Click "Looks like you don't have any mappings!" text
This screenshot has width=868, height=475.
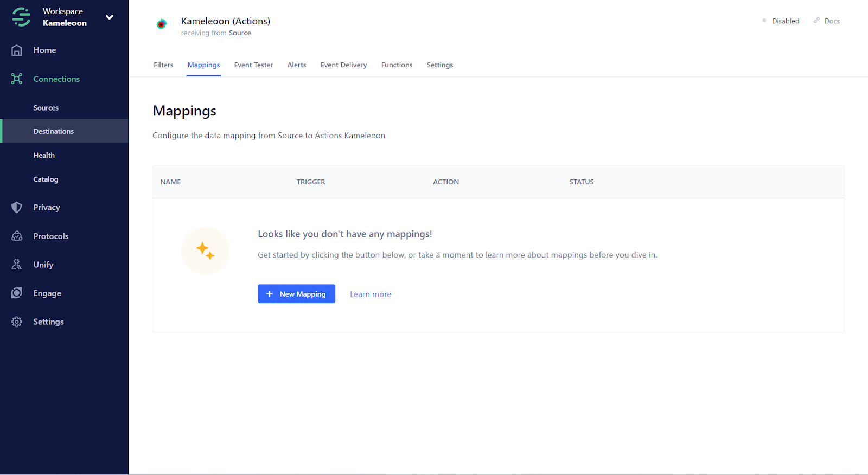point(345,234)
